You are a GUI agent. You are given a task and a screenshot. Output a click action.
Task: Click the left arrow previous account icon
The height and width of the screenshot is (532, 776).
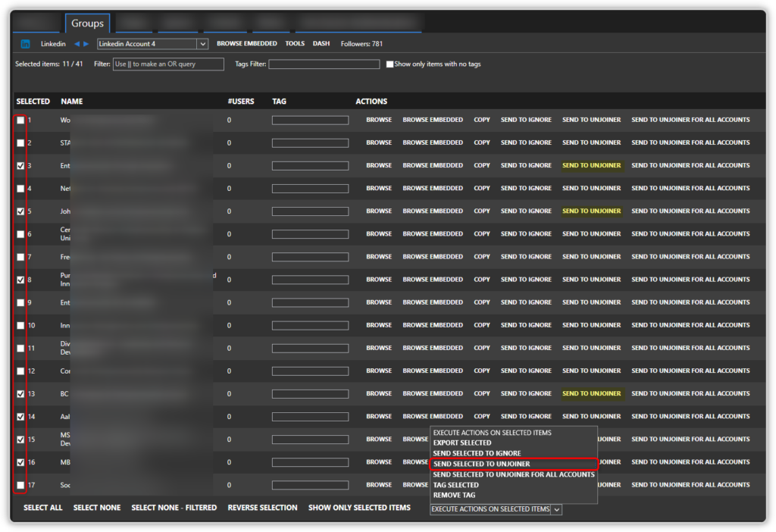pos(77,44)
